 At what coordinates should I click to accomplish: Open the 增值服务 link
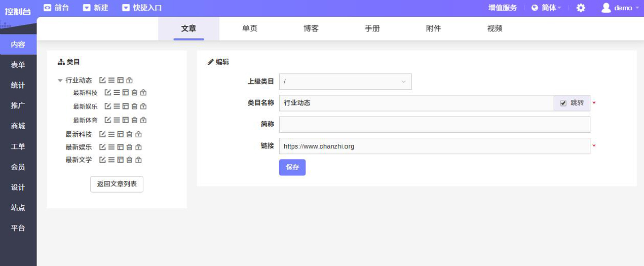[503, 8]
